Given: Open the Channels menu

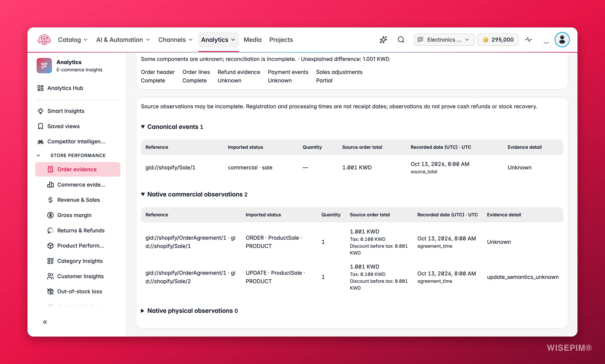Looking at the screenshot, I should click(x=175, y=40).
